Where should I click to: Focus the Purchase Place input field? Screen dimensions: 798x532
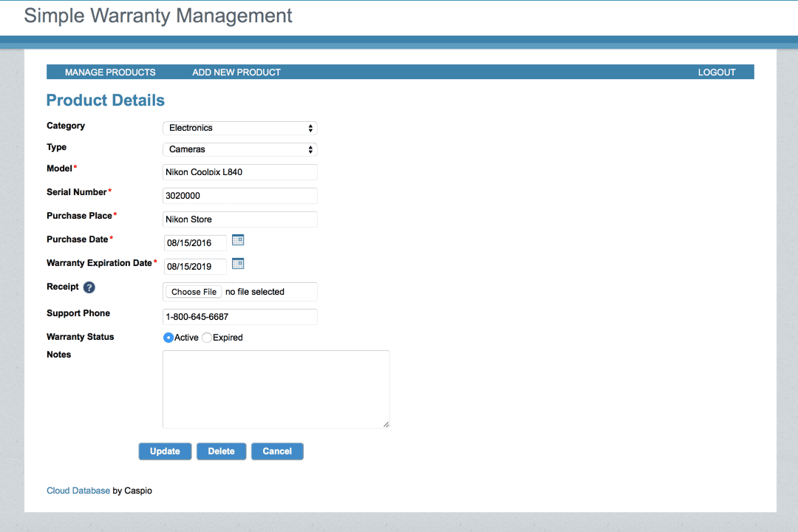click(239, 219)
